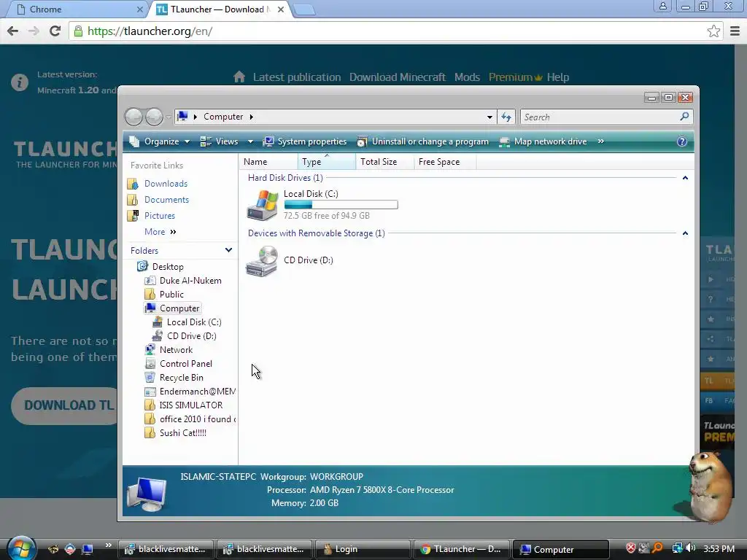This screenshot has width=747, height=560.
Task: Click the Explorer search field
Action: click(x=600, y=117)
